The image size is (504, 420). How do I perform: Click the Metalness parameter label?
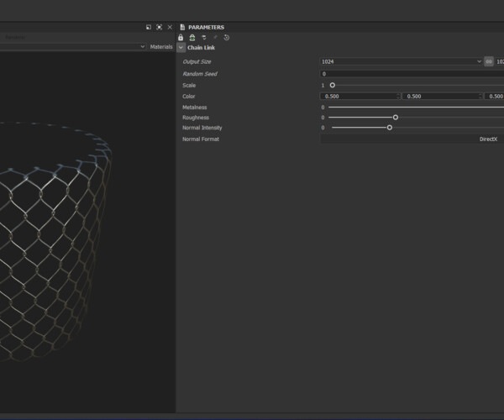(195, 108)
